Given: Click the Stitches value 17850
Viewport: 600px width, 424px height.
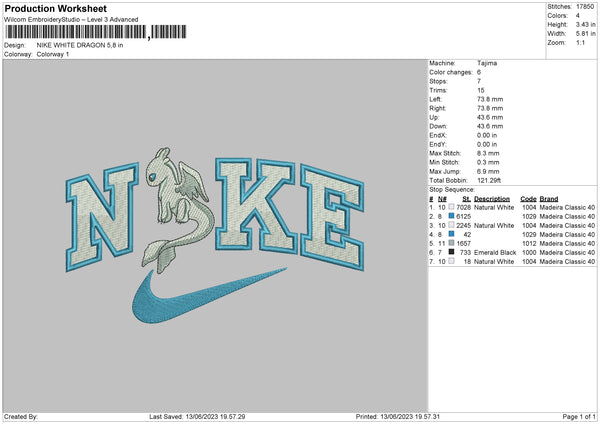Looking at the screenshot, I should [585, 7].
